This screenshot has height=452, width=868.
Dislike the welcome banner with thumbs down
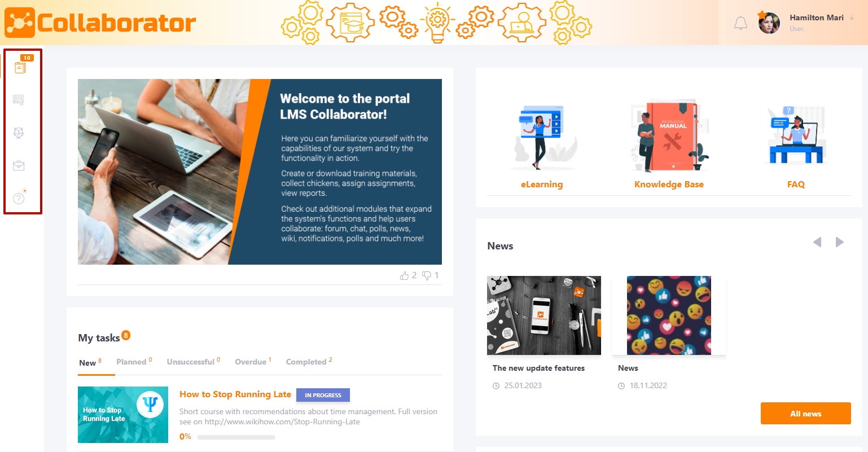[x=427, y=275]
